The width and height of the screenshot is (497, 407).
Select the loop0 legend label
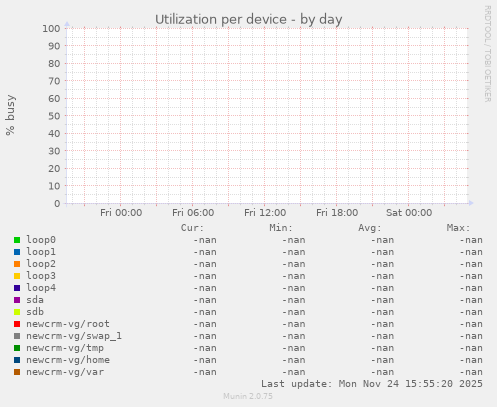point(41,240)
